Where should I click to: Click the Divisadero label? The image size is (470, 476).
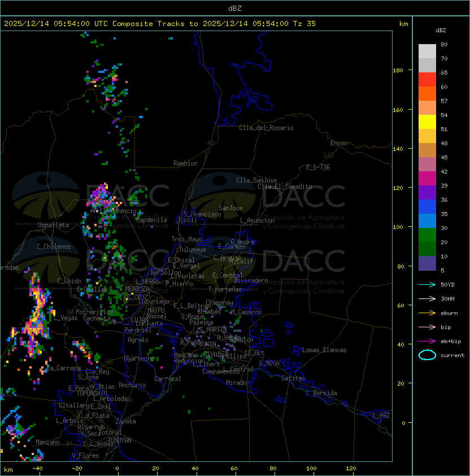(x=251, y=280)
